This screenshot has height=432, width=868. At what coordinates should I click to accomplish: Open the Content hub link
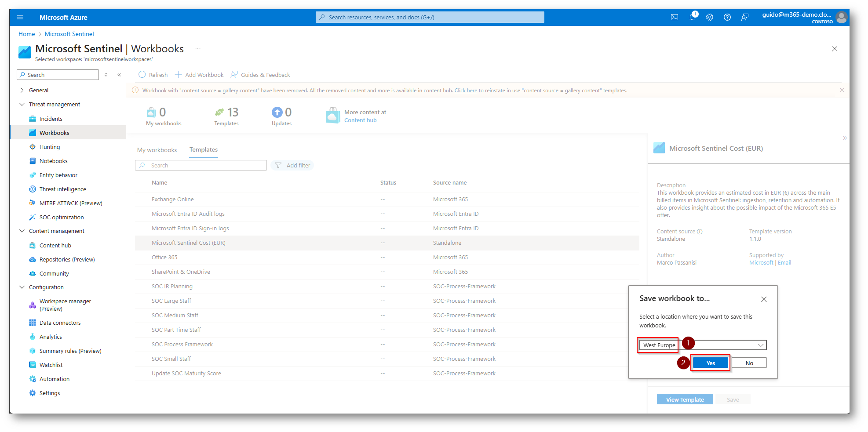(360, 120)
